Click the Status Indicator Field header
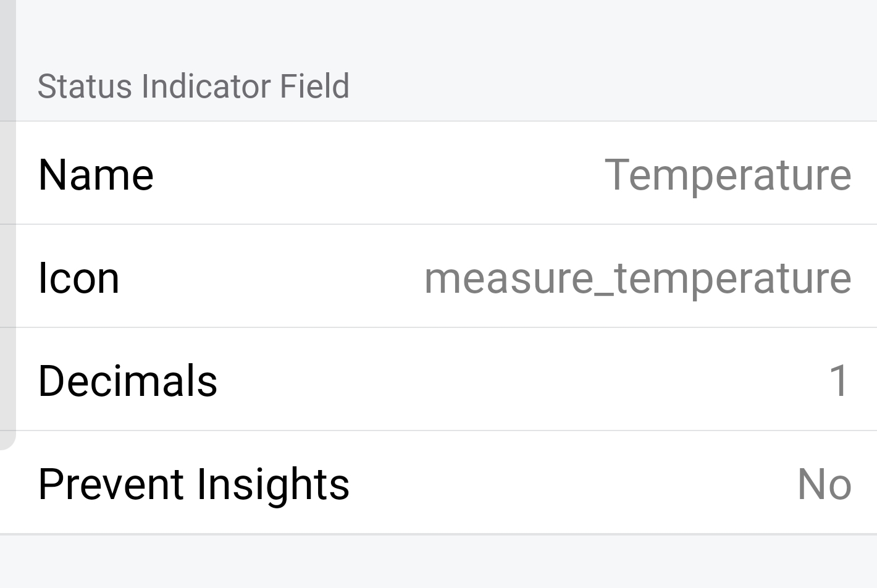 click(x=193, y=86)
